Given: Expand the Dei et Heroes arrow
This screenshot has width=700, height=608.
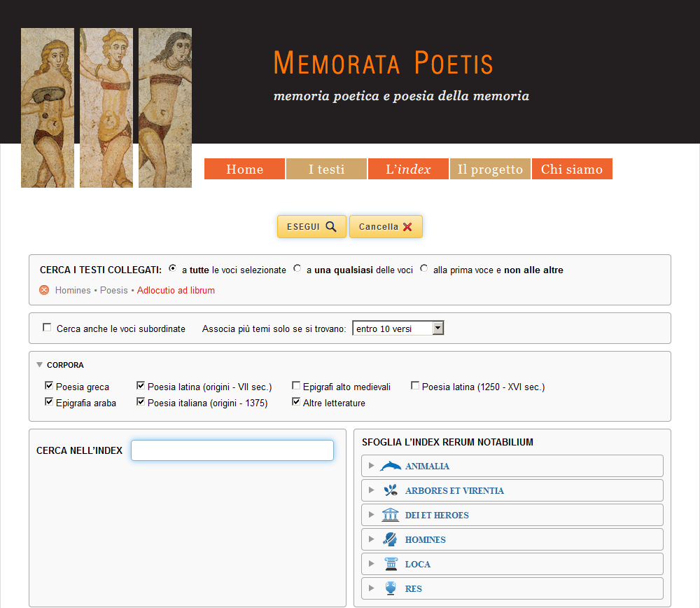Looking at the screenshot, I should click(x=371, y=515).
